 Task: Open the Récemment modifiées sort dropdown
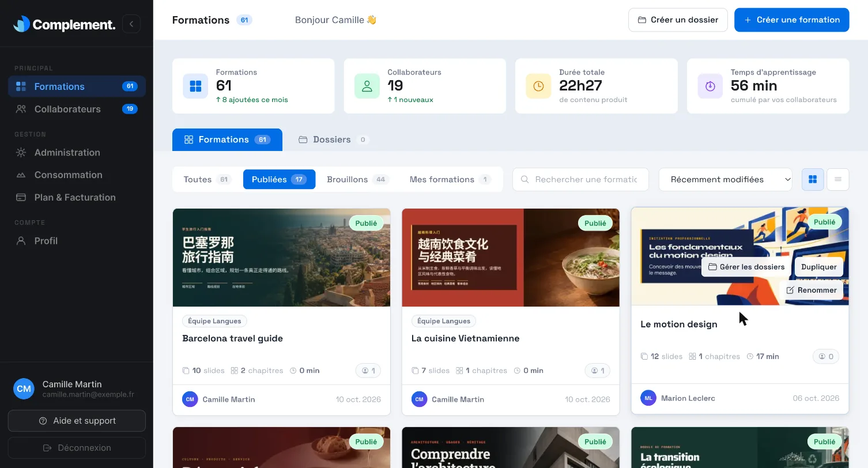[x=726, y=179]
